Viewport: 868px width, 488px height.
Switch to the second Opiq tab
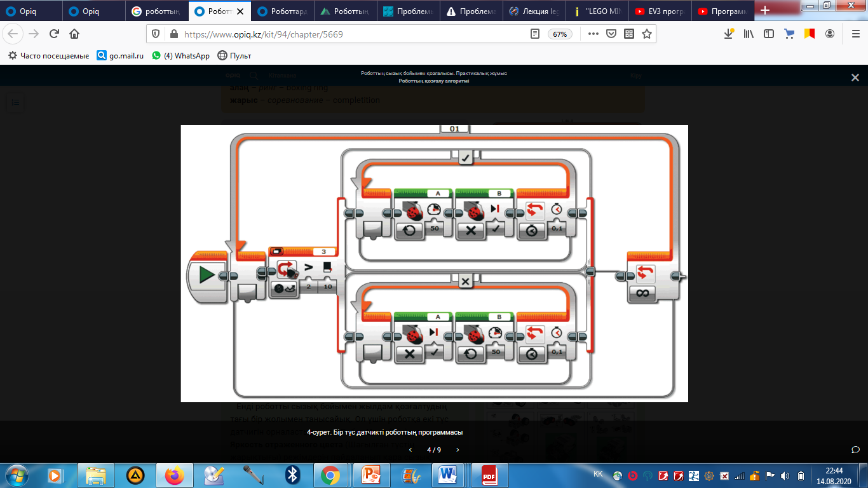[x=95, y=11]
